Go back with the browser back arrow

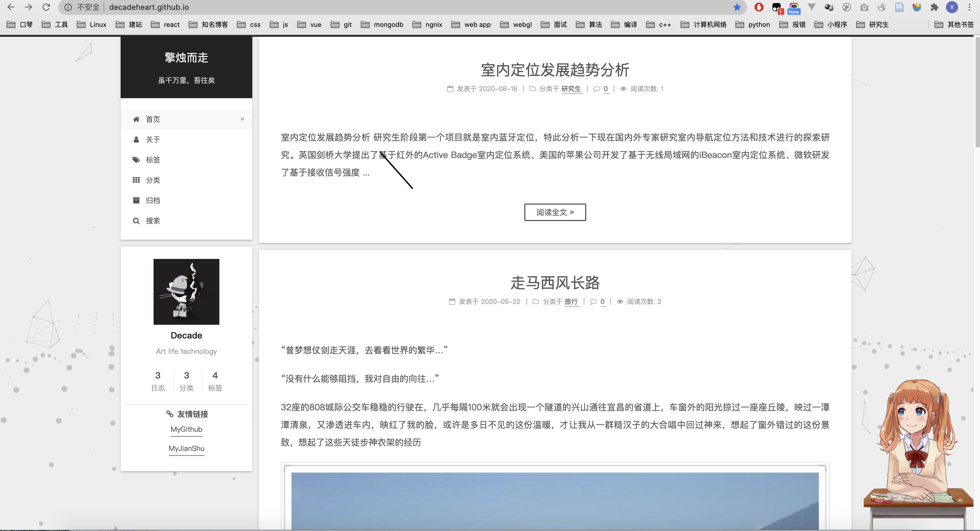[x=11, y=7]
